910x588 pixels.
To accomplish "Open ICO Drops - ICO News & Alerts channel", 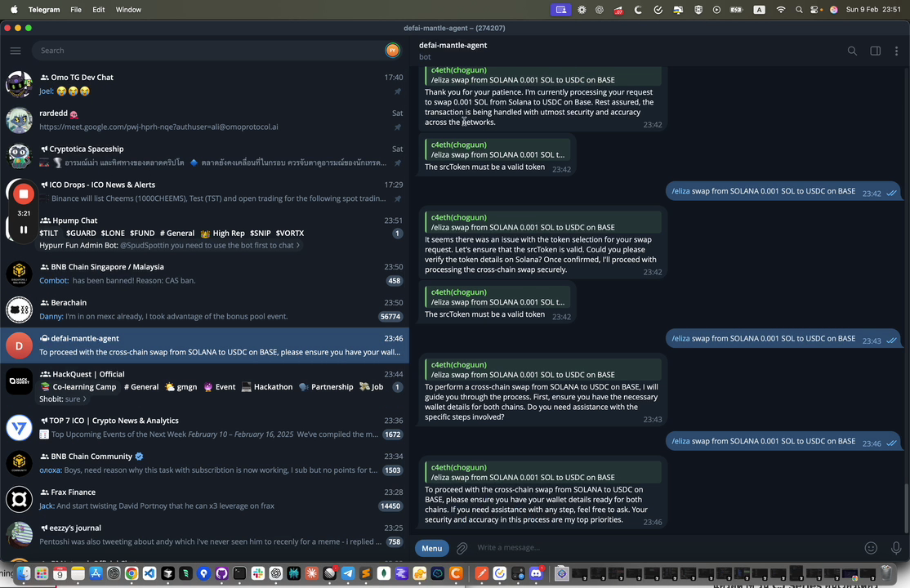I will click(x=204, y=192).
